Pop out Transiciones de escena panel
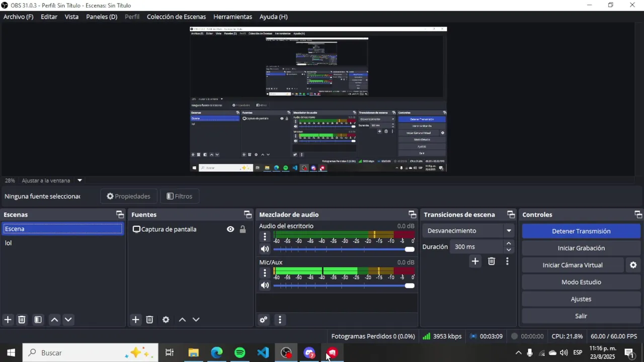This screenshot has height=362, width=644. pyautogui.click(x=511, y=215)
